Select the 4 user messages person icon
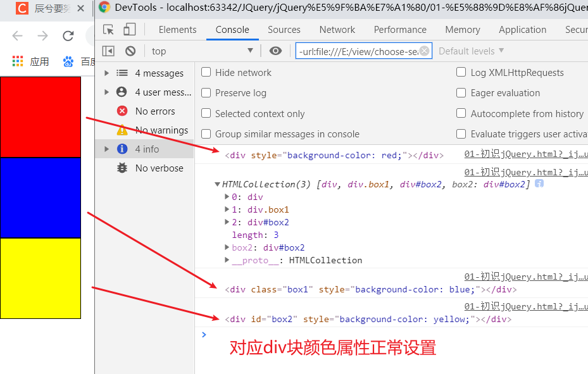Screen dimensions: 588x374 [122, 92]
